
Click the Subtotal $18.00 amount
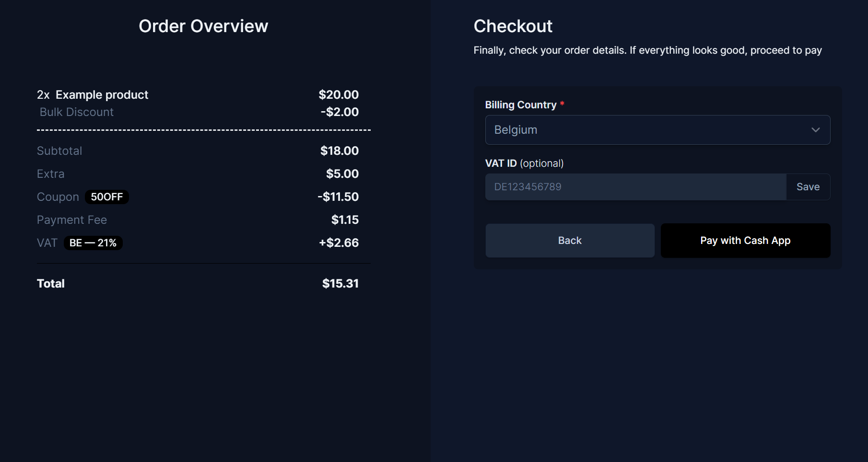[x=339, y=151]
